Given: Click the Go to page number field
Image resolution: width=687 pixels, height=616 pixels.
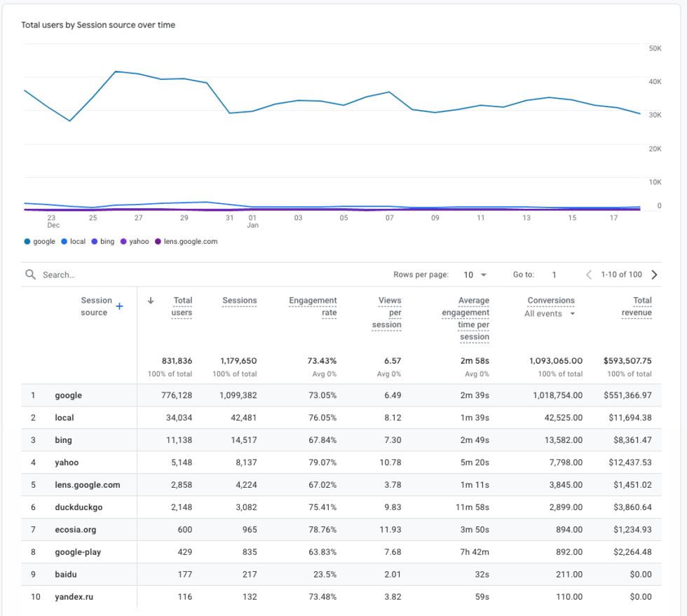Looking at the screenshot, I should [554, 274].
